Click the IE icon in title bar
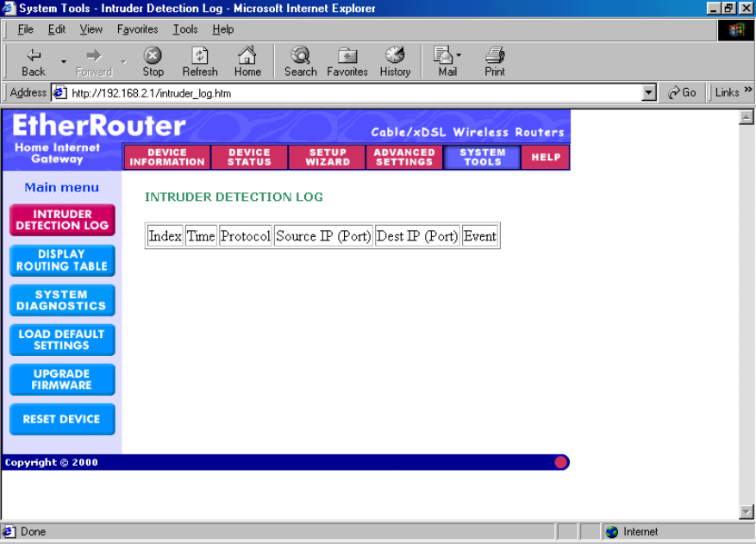 (x=9, y=9)
